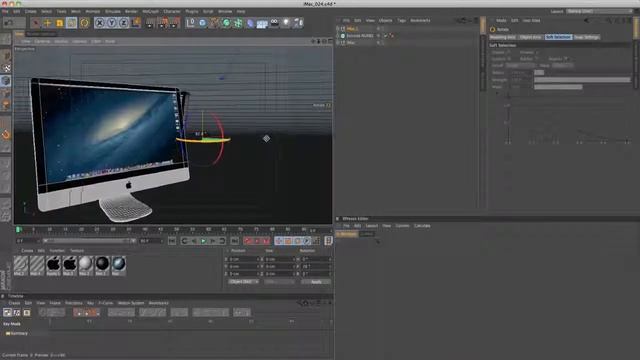The image size is (640, 360).
Task: Toggle the X axis lock
Action: (x=99, y=23)
